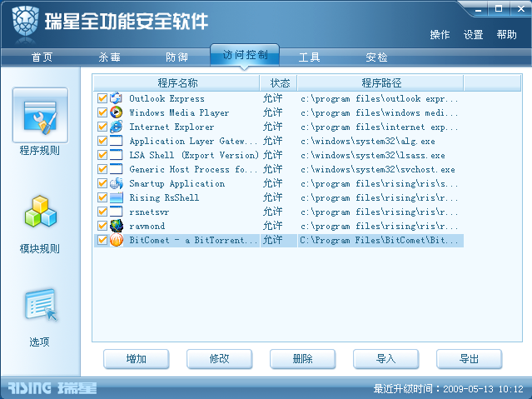This screenshot has width=532, height=399.
Task: Click the rsnetsvr window icon
Action: coord(116,212)
